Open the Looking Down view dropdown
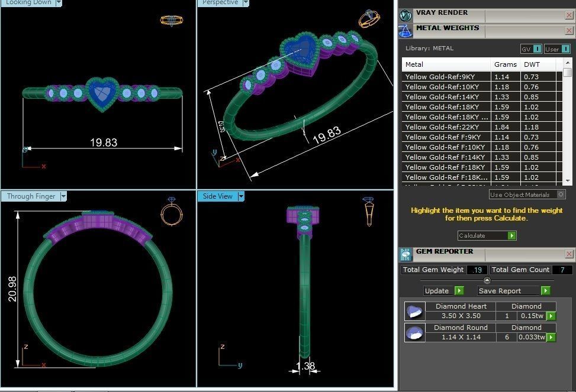The image size is (576, 392). point(58,3)
